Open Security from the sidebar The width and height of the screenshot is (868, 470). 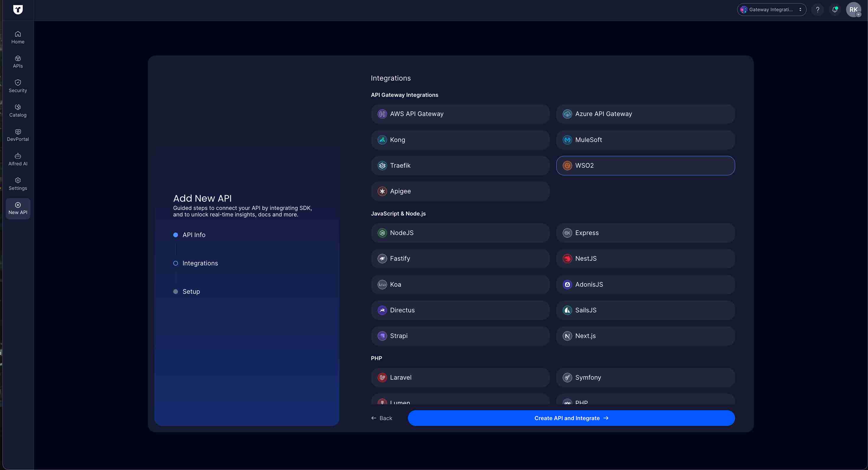(17, 86)
